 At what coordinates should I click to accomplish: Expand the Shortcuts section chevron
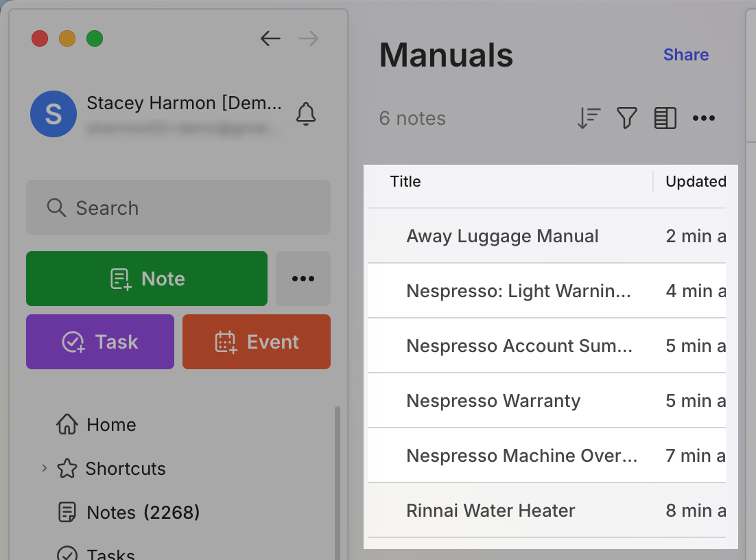pos(45,468)
